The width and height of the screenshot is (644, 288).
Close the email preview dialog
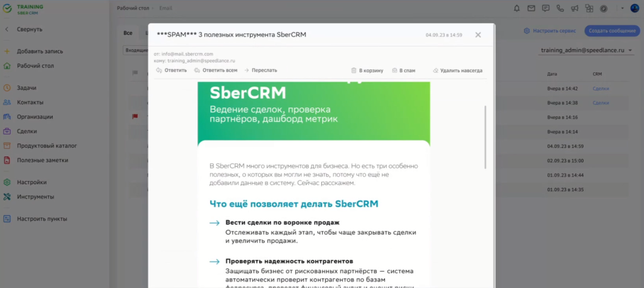tap(478, 35)
